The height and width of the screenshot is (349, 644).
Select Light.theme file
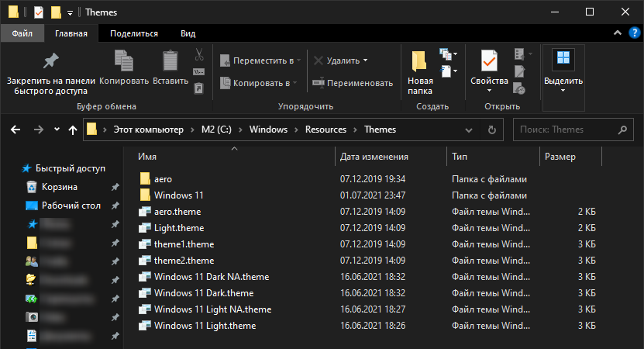(170, 228)
